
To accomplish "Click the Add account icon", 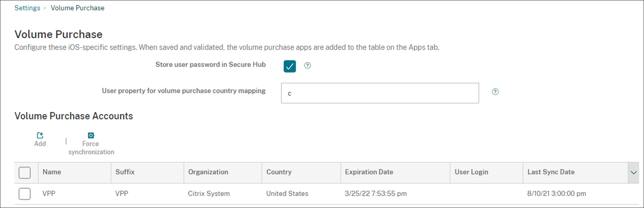I will pos(40,136).
